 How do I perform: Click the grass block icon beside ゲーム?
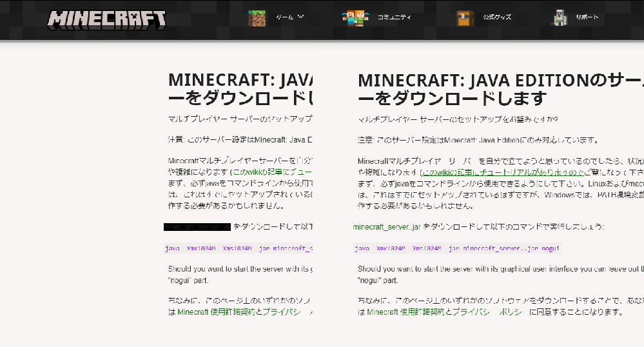[257, 17]
